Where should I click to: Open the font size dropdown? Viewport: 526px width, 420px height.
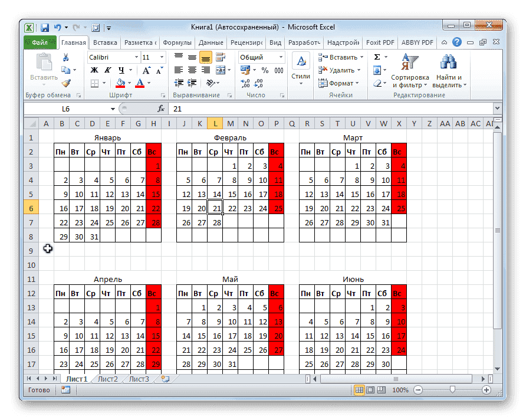coord(162,57)
